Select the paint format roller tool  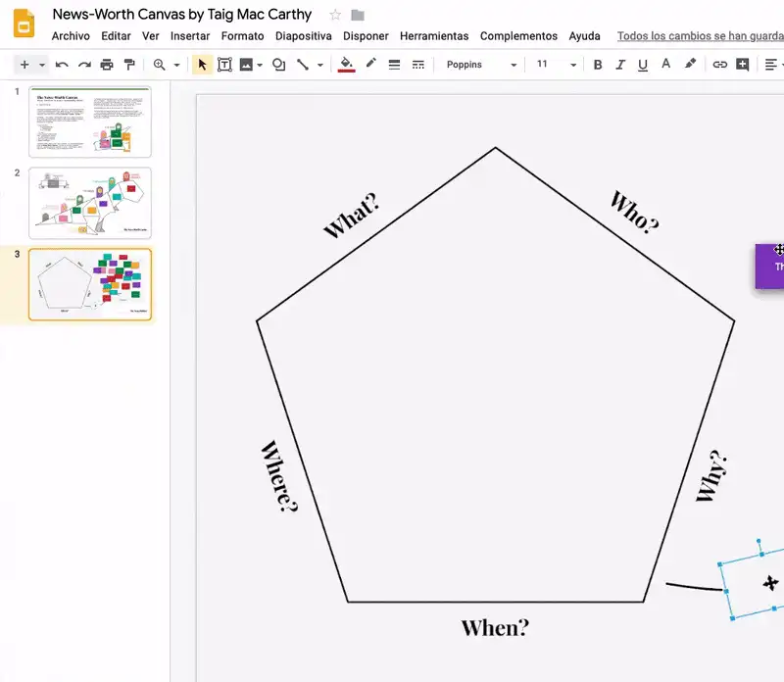(x=129, y=65)
